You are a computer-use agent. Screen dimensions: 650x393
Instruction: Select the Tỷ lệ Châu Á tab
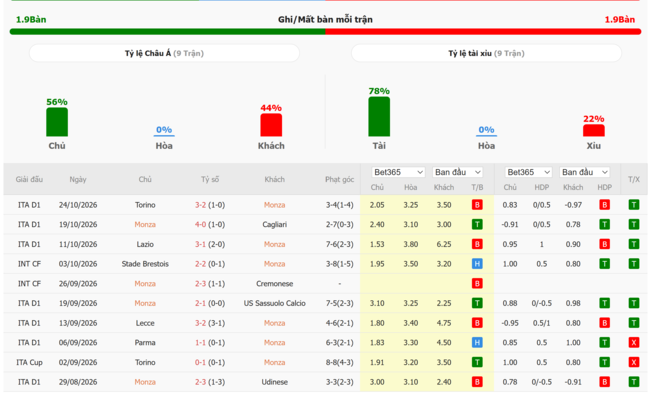click(x=164, y=53)
